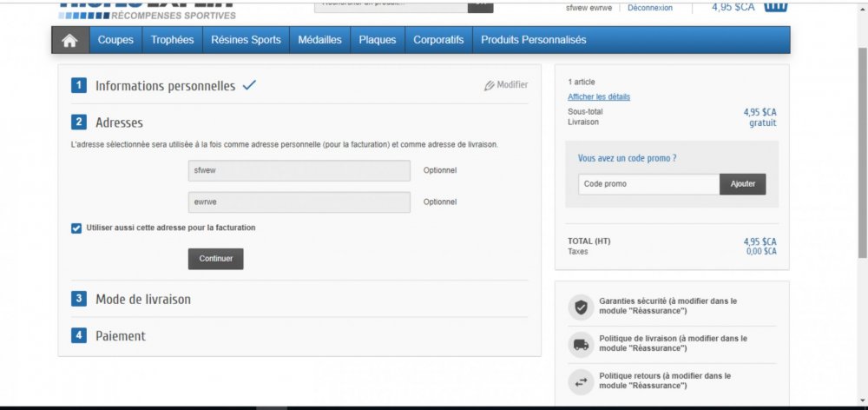The width and height of the screenshot is (868, 410).
Task: Click the Informations personnelles checkmark icon
Action: [249, 85]
